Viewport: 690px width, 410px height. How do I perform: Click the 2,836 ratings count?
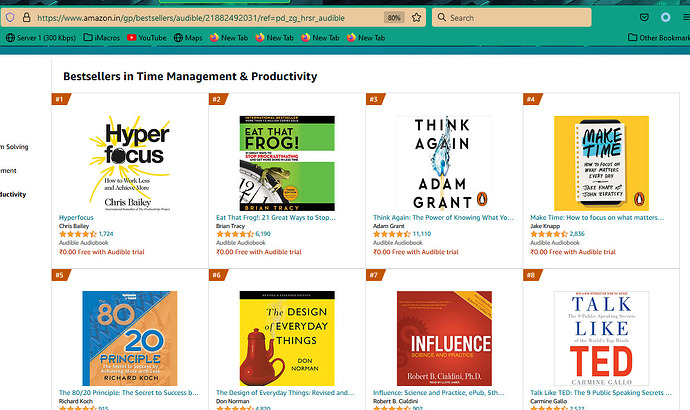pyautogui.click(x=577, y=234)
